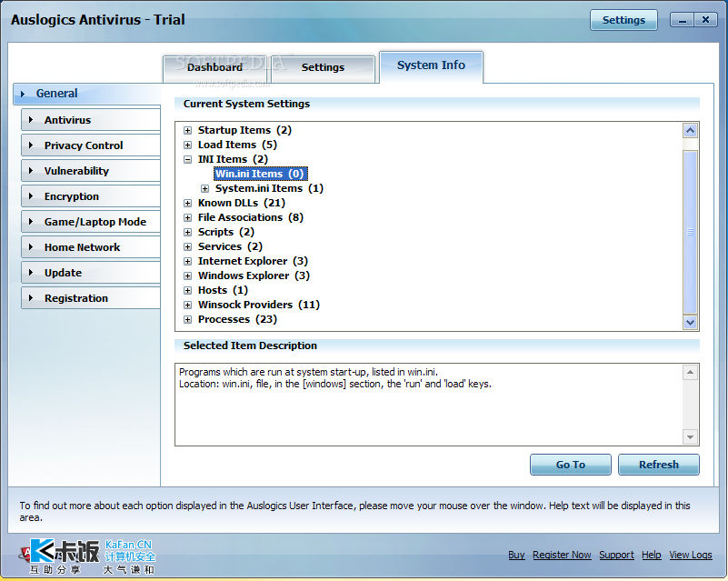The image size is (728, 581).
Task: Expand the Scripts node
Action: (x=187, y=232)
